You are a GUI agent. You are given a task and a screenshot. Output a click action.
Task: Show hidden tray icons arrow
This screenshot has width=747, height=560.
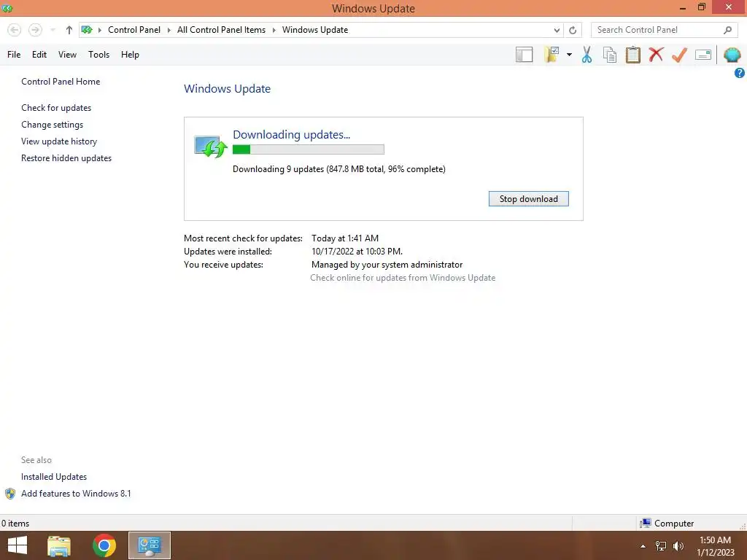pos(643,546)
